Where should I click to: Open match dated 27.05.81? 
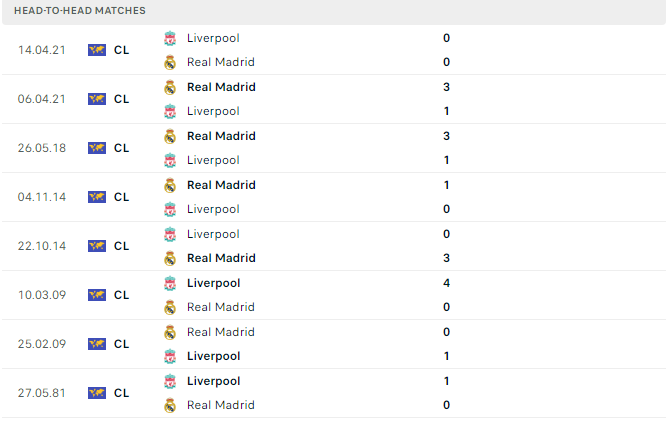(334, 393)
